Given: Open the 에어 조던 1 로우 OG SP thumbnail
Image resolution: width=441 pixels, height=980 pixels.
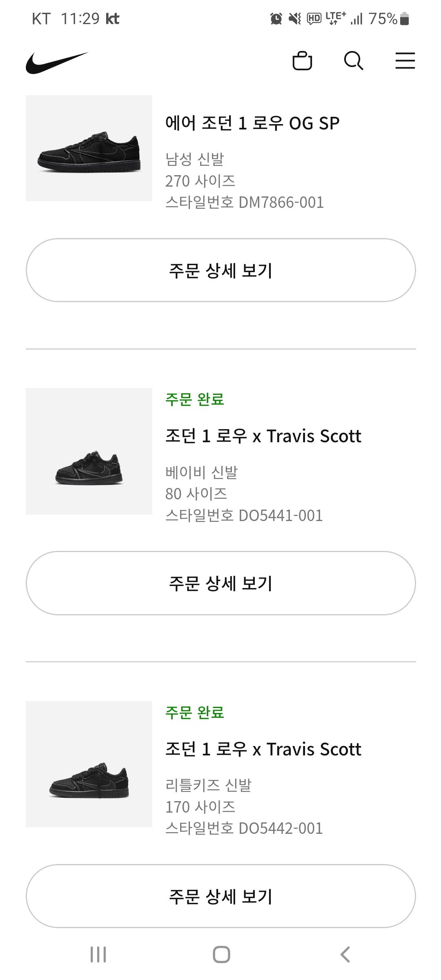Looking at the screenshot, I should point(89,148).
